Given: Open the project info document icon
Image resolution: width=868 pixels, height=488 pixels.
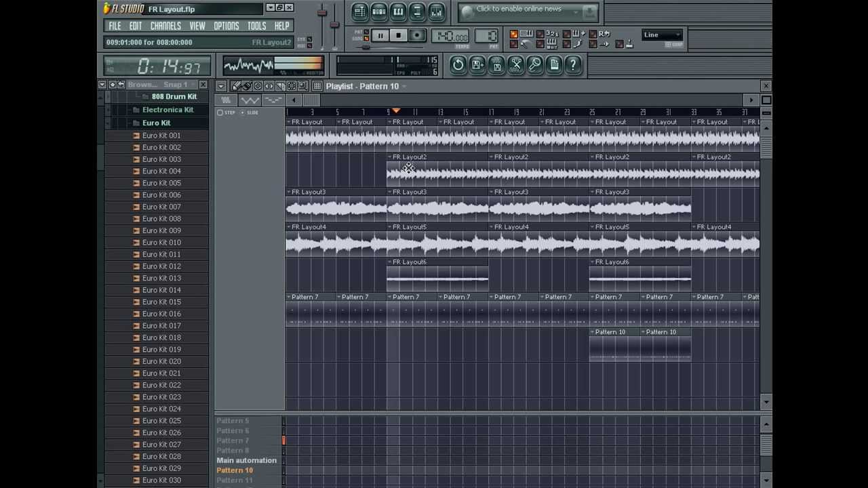Looking at the screenshot, I should [x=554, y=64].
